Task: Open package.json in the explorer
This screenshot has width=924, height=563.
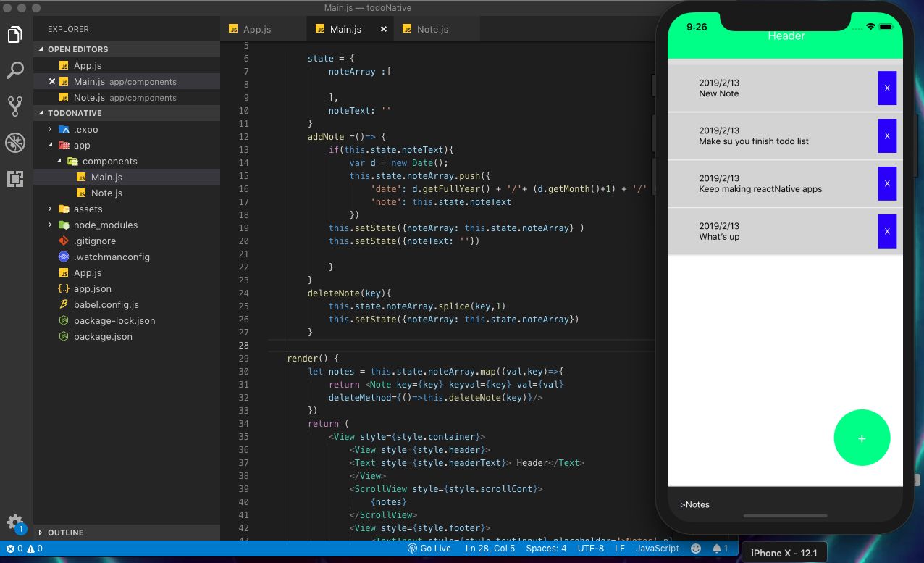Action: [103, 337]
